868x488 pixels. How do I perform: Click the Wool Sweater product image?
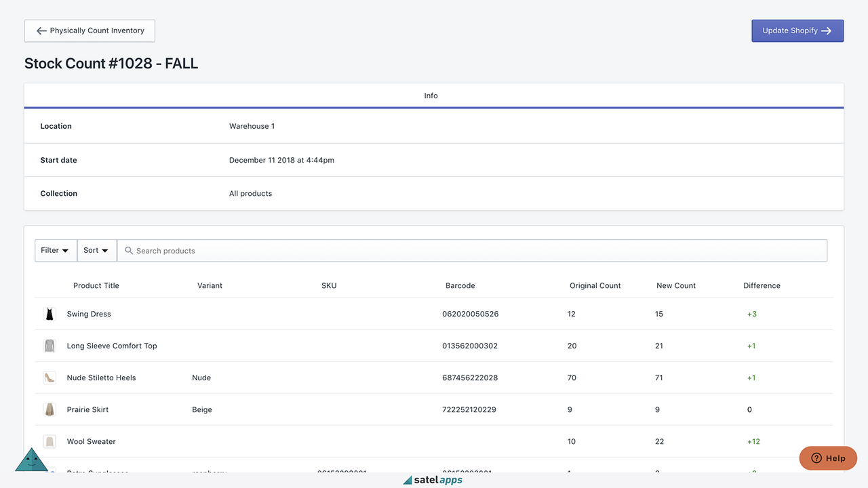pyautogui.click(x=49, y=441)
